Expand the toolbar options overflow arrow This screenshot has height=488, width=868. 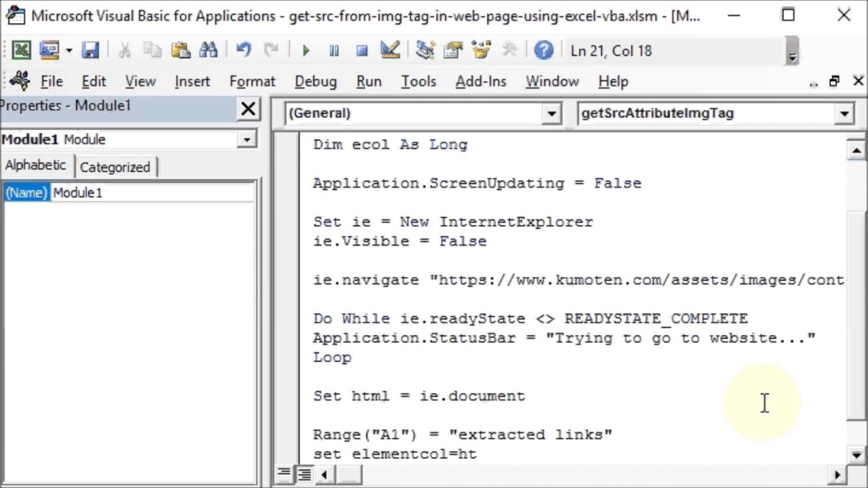pyautogui.click(x=792, y=52)
